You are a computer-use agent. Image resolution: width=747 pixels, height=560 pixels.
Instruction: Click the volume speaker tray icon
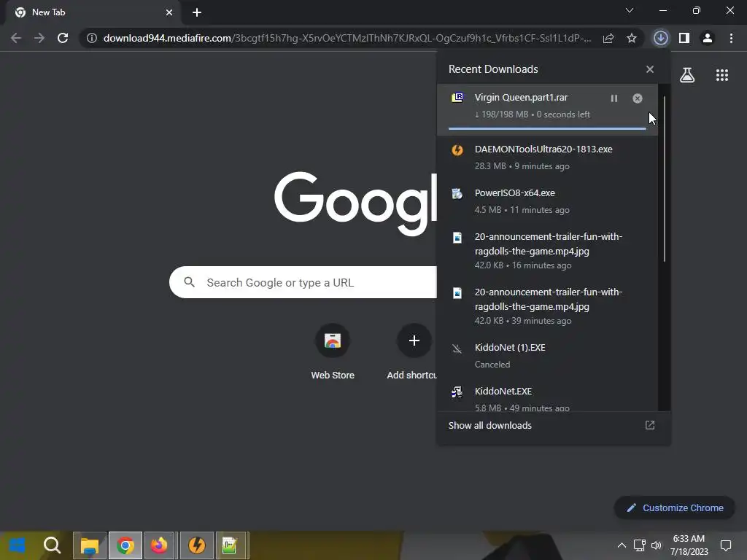coord(657,545)
